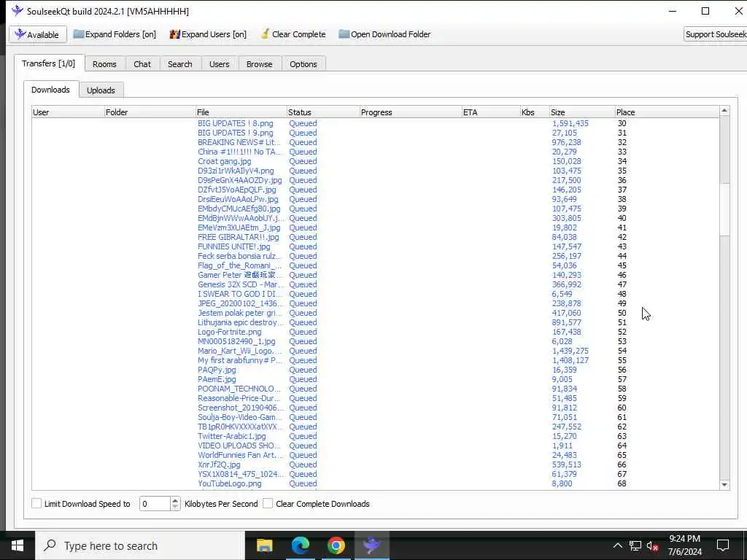Toggle Expand Folders [on] button
The width and height of the screenshot is (747, 560).
[x=115, y=34]
